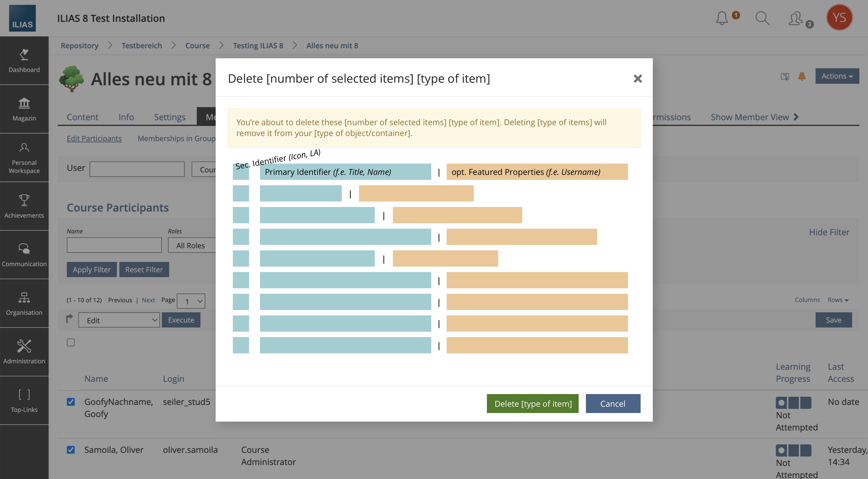The height and width of the screenshot is (479, 868).
Task: Switch to the Content tab
Action: [x=83, y=117]
